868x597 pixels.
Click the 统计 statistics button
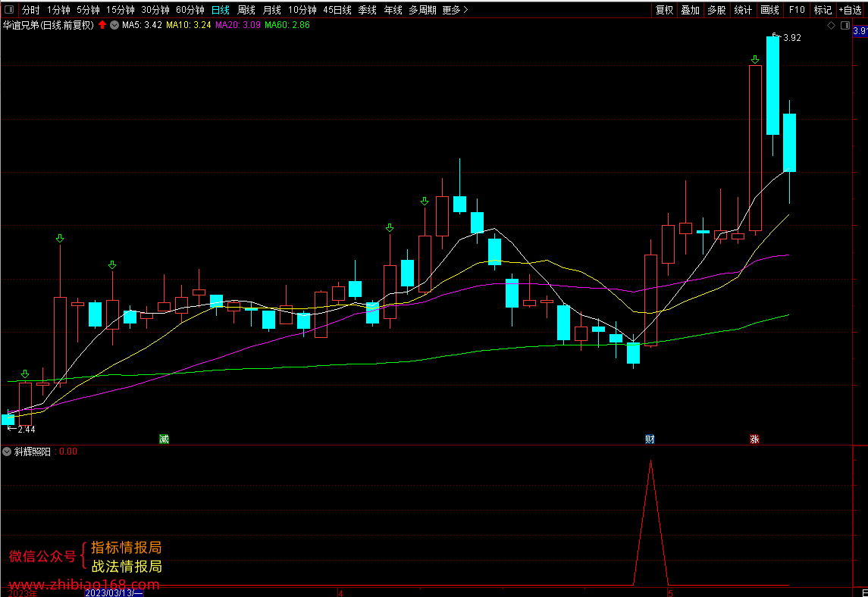(743, 10)
